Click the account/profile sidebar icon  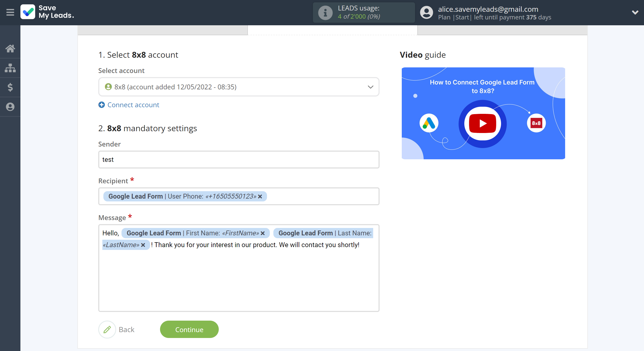[x=10, y=106]
